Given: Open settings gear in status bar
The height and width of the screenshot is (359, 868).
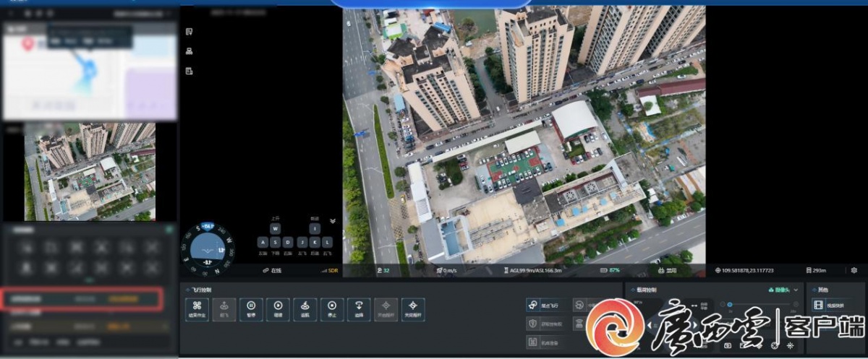Looking at the screenshot, I should 854,270.
